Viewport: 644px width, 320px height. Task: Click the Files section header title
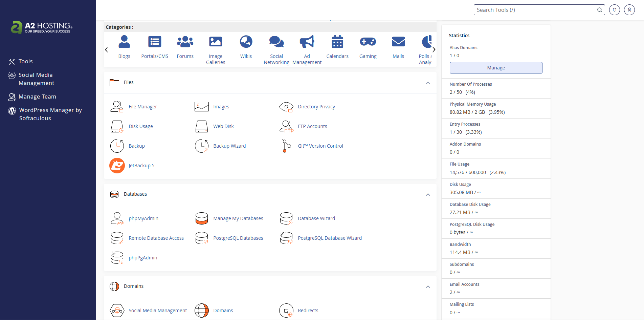tap(129, 82)
